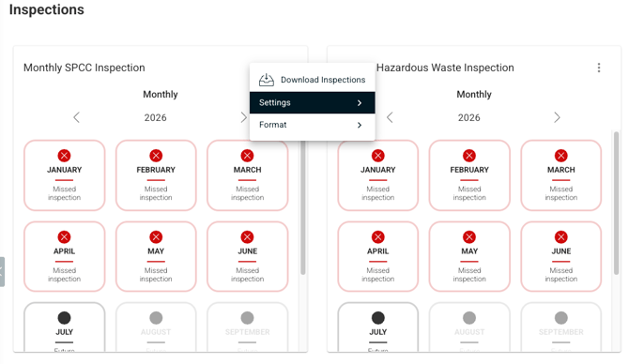The image size is (629, 364).
Task: Open Format submenu entry
Action: pyautogui.click(x=312, y=125)
